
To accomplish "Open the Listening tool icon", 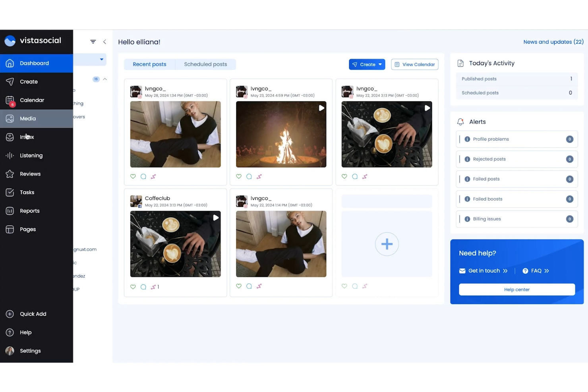I will [10, 155].
